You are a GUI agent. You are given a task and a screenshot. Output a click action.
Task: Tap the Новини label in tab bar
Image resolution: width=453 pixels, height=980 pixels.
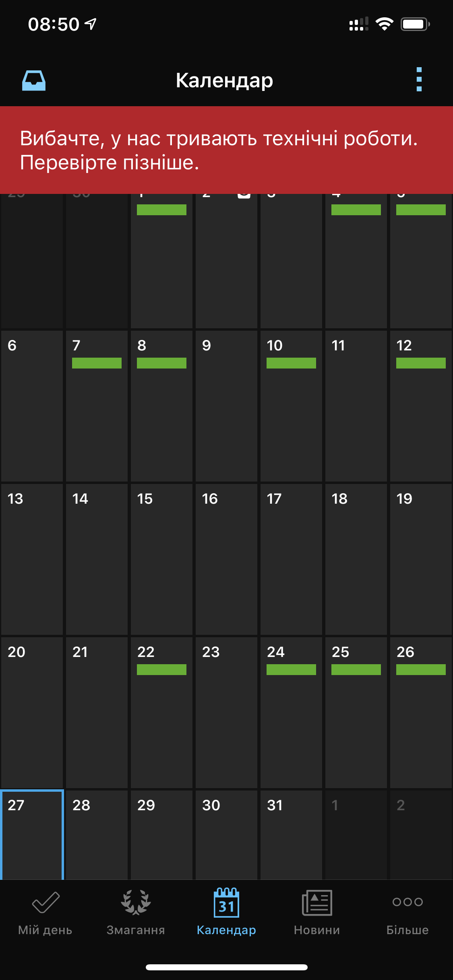pos(317,930)
